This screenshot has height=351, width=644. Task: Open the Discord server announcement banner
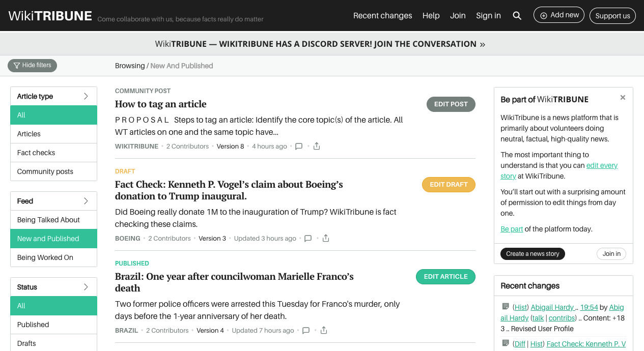coord(320,44)
